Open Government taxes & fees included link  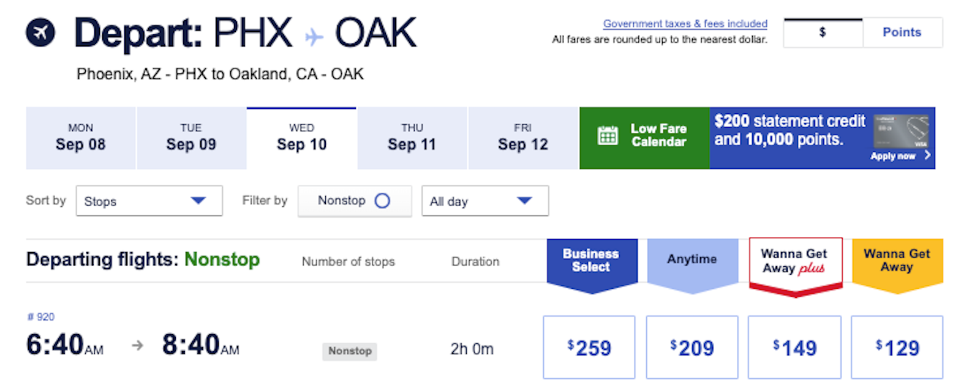click(685, 24)
